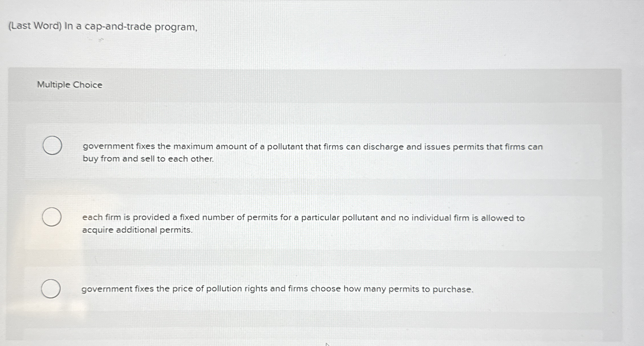Click the second answer choice text
644x346 pixels.
point(303,224)
